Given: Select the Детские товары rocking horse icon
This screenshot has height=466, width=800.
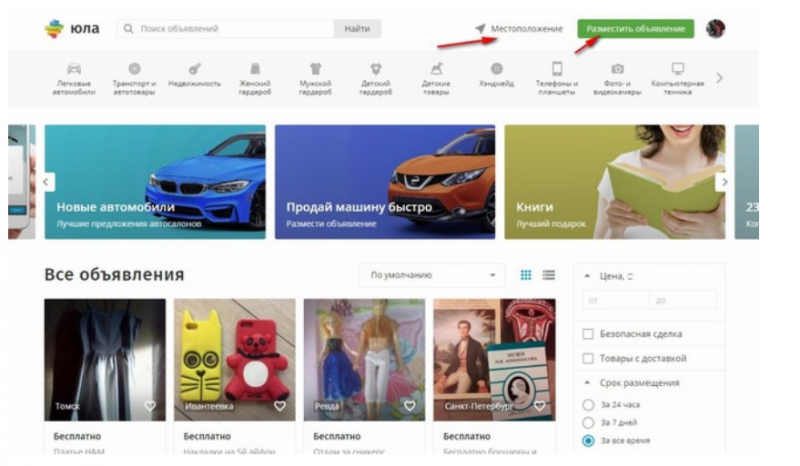Looking at the screenshot, I should (436, 68).
